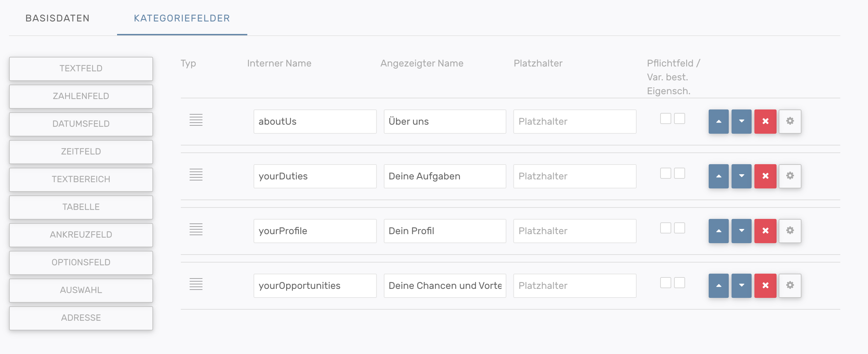The image size is (868, 354).
Task: Move yourOpportunities field down
Action: pyautogui.click(x=741, y=286)
